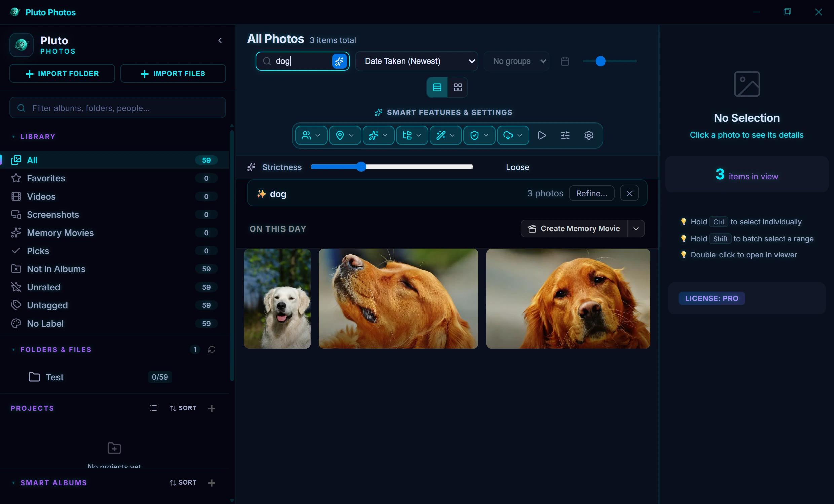834x504 pixels.
Task: Open the cloud download dropdown
Action: point(513,135)
